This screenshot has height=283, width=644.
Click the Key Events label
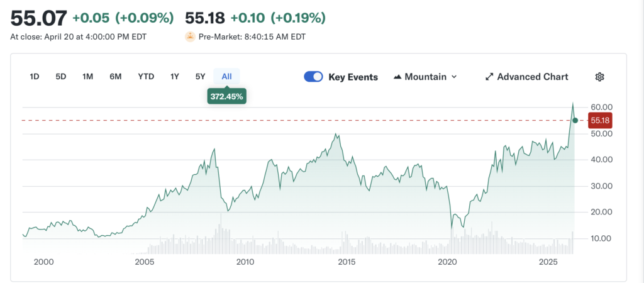(353, 77)
